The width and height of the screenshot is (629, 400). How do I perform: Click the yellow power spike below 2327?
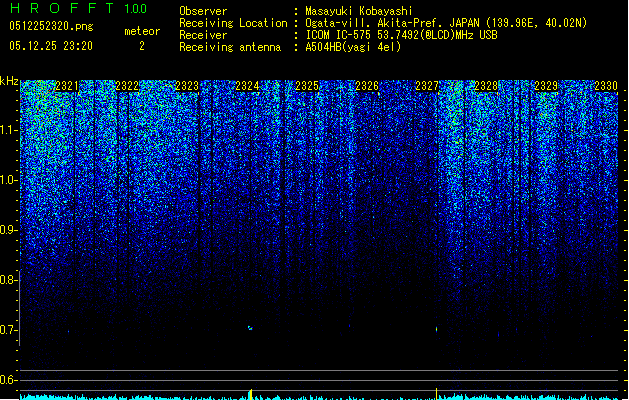tap(436, 394)
